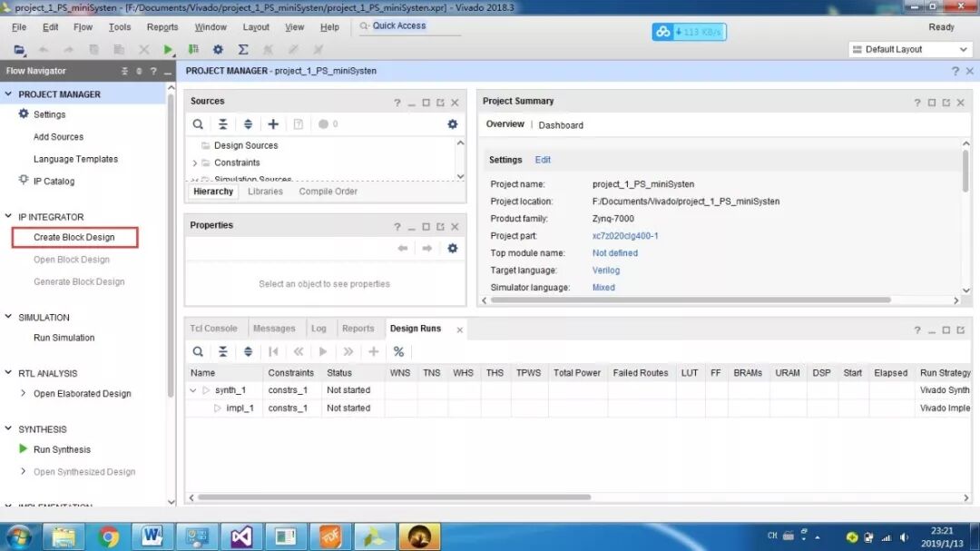Switch to the Libraries tab
This screenshot has height=551, width=980.
click(265, 192)
